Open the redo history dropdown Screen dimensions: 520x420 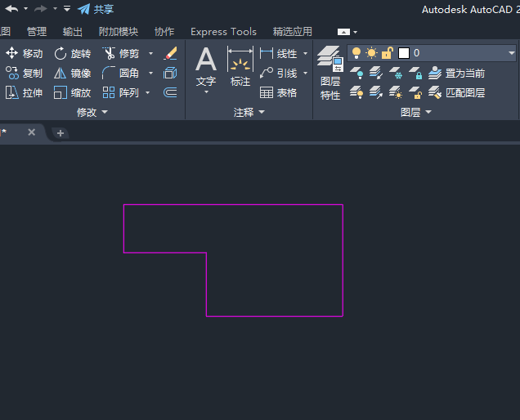click(55, 9)
